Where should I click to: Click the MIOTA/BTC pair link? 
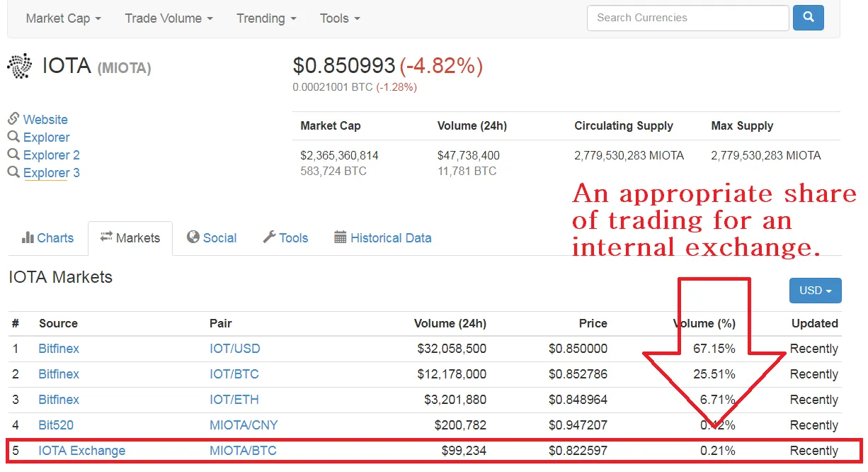coord(243,451)
